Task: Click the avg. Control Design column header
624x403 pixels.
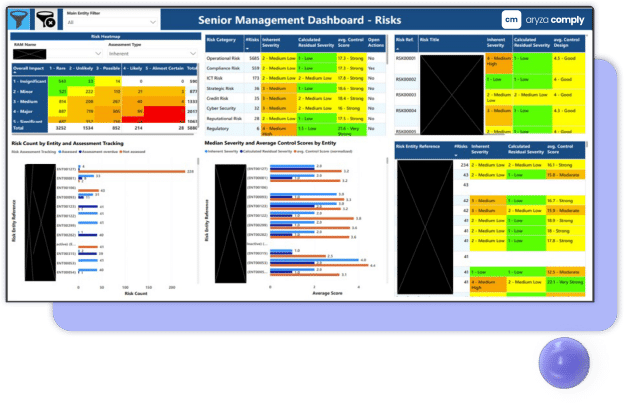Action: [x=568, y=43]
